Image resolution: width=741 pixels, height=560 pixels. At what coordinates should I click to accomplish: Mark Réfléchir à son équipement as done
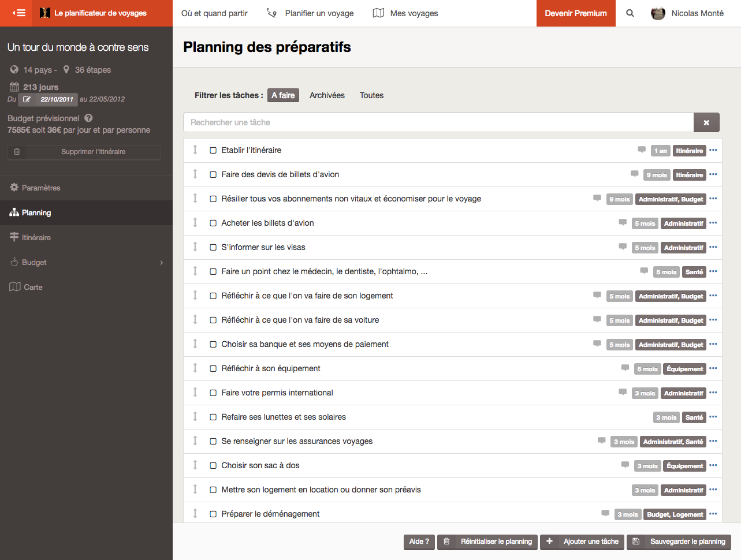point(213,368)
